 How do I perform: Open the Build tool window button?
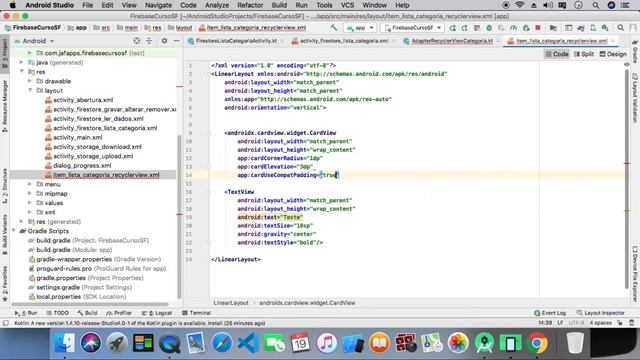pos(87,313)
